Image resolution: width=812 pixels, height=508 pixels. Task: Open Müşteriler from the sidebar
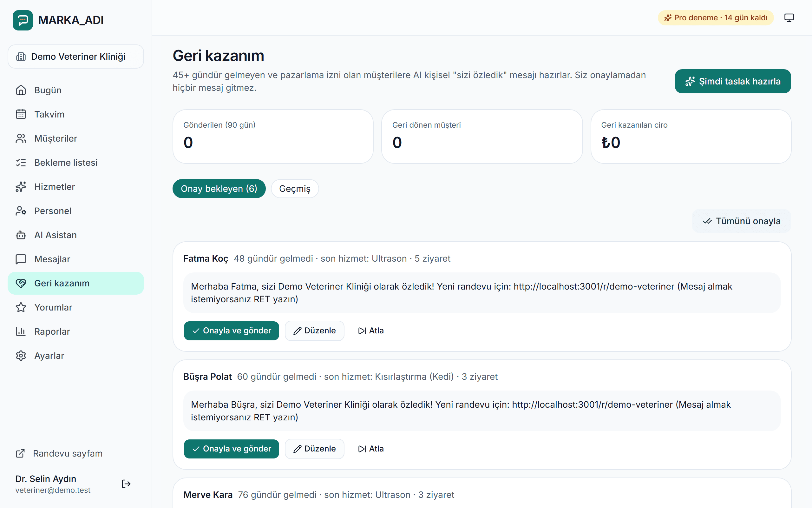(76, 138)
